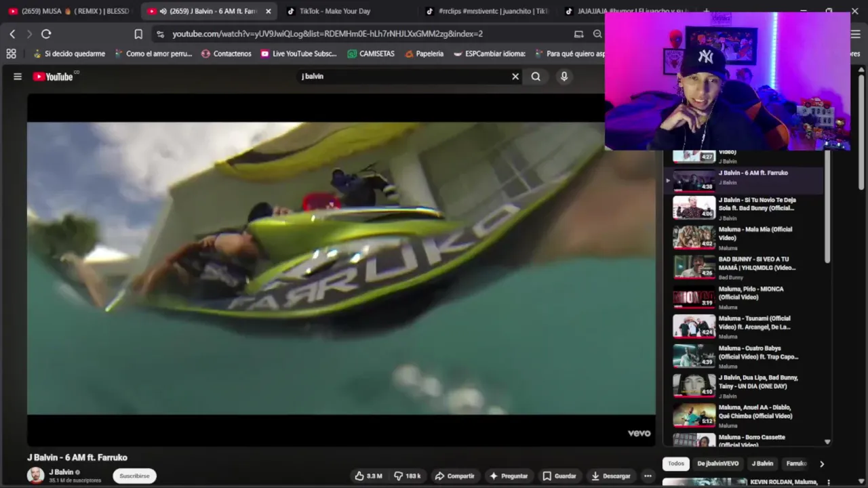Open J Balvin channel name link
The image size is (868, 488).
pos(61,472)
